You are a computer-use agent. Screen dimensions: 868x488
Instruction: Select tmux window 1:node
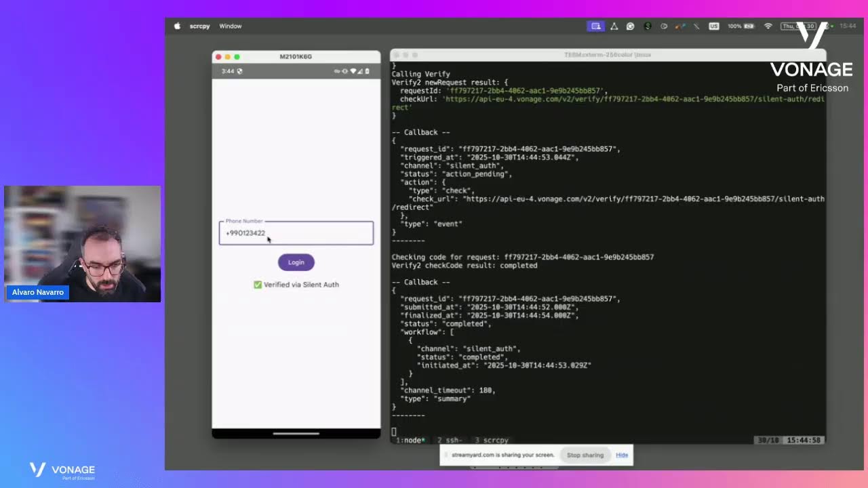click(410, 441)
